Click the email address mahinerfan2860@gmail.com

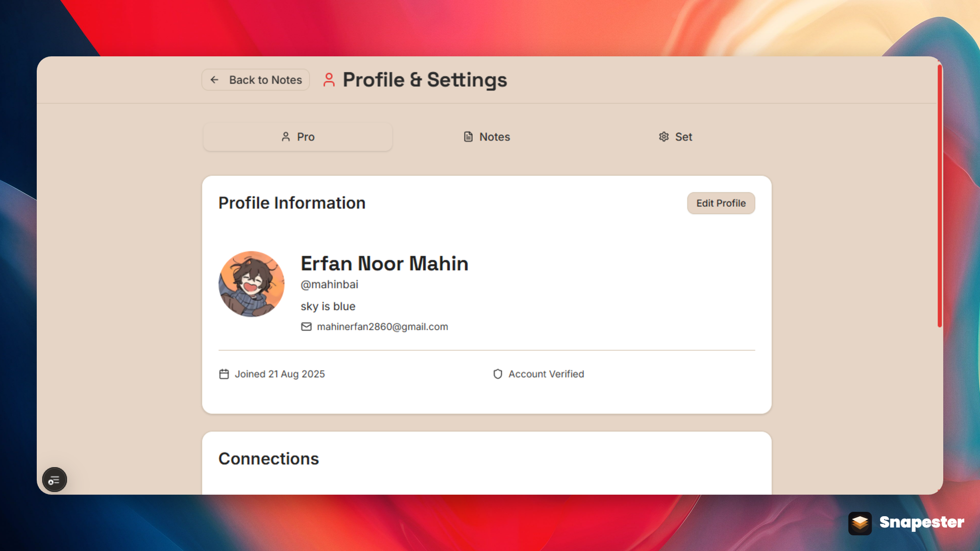[x=382, y=327]
